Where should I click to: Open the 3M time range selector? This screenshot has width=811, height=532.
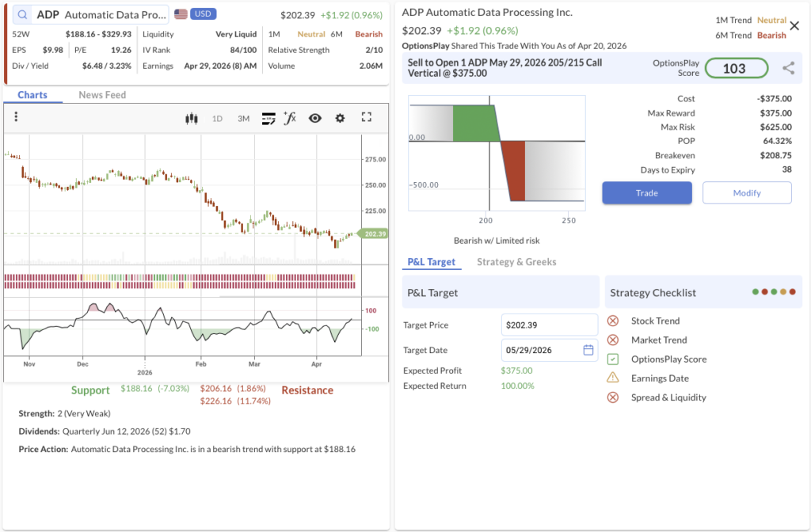click(243, 119)
